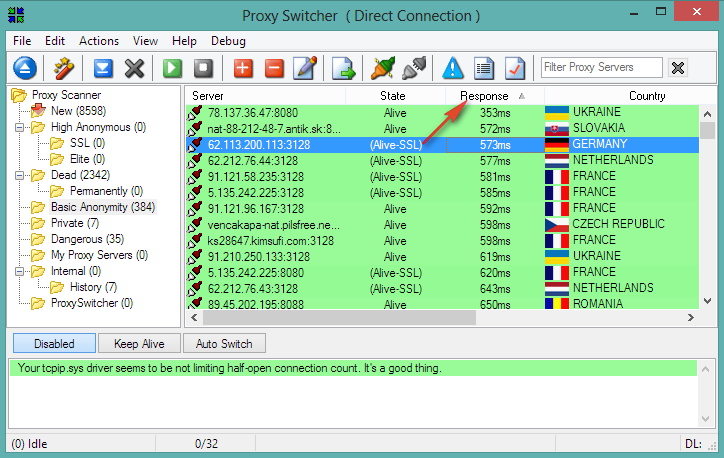Click the State column header
Viewport: 724px width, 458px height.
395,96
